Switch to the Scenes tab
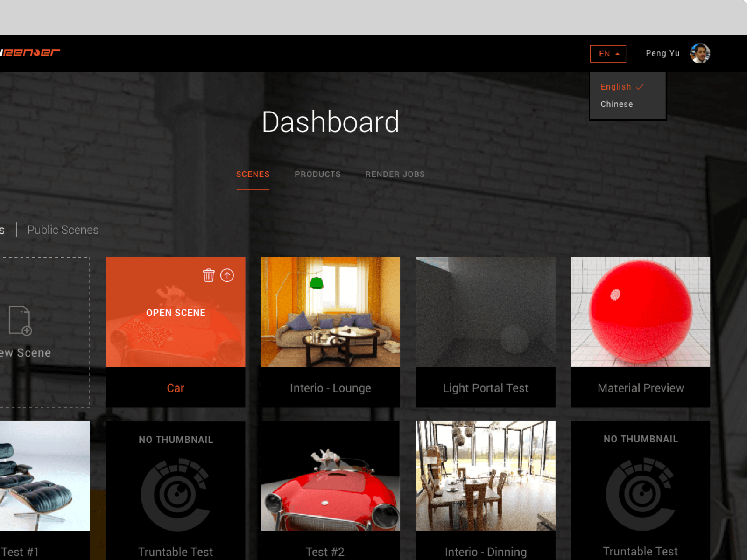The height and width of the screenshot is (560, 747). point(253,174)
